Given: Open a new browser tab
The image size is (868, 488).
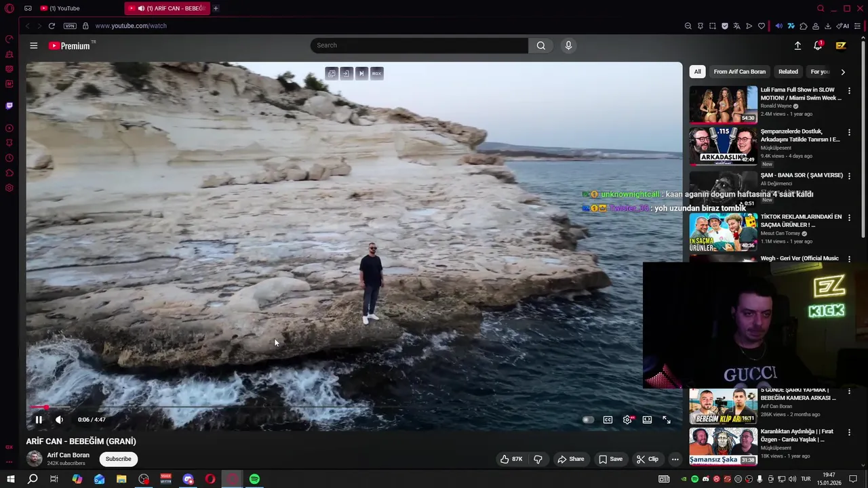Looking at the screenshot, I should point(216,8).
